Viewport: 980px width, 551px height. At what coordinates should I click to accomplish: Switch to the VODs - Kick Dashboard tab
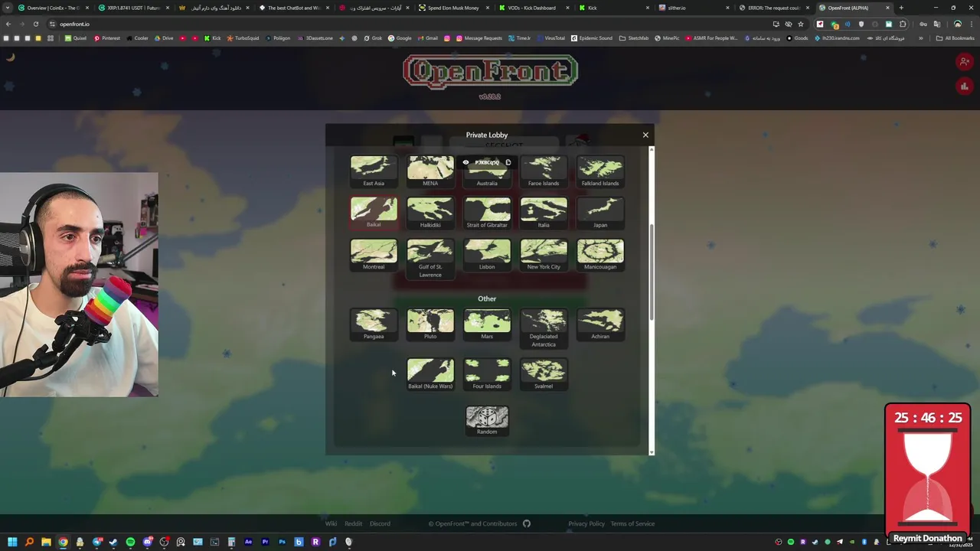(x=531, y=8)
